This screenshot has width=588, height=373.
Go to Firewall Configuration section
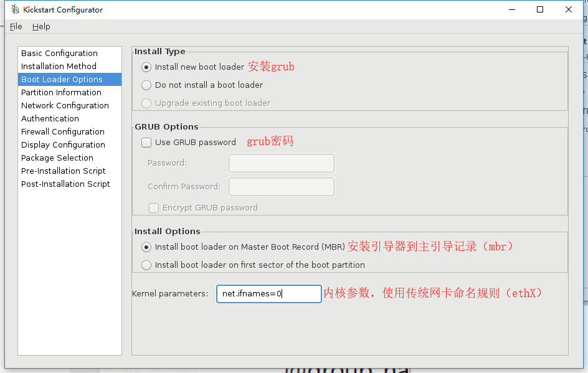tap(70, 131)
